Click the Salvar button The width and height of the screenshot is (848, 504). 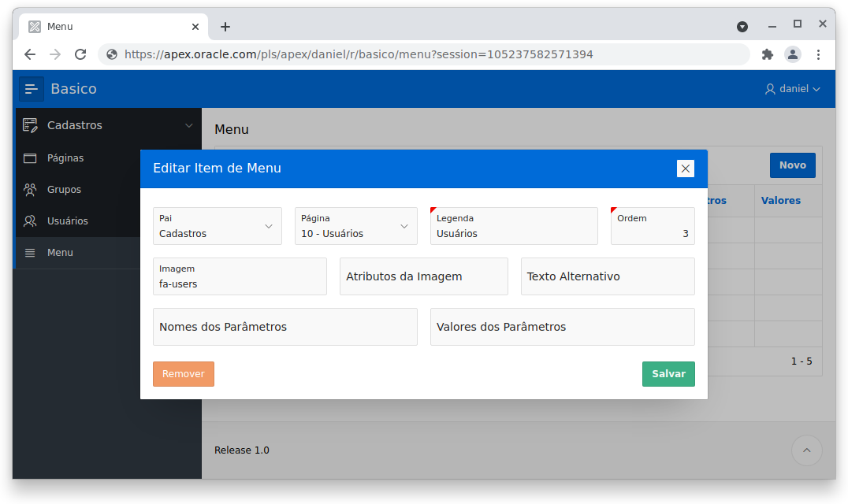tap(668, 374)
